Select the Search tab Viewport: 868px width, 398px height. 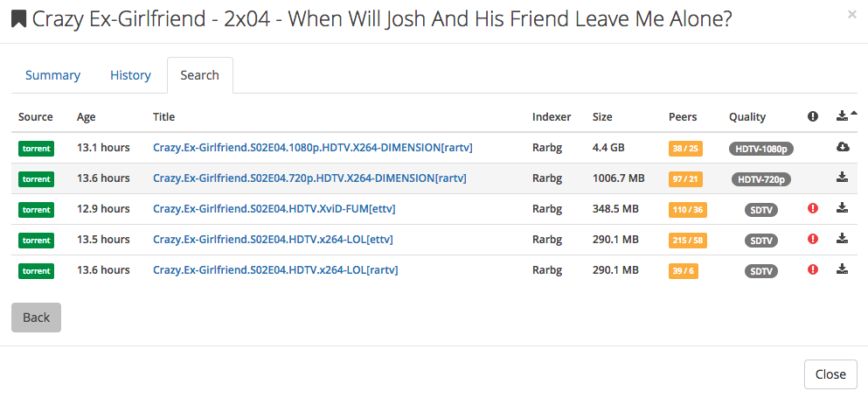click(x=199, y=75)
